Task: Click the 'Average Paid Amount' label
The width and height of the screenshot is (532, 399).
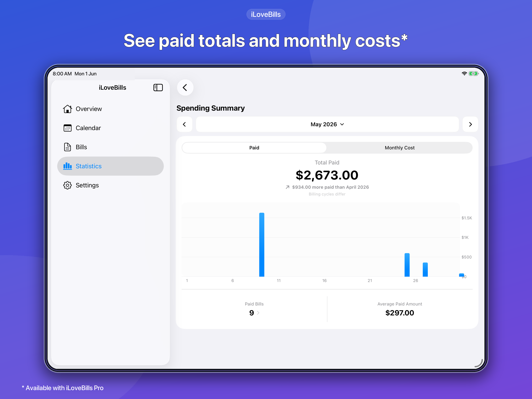Action: point(399,304)
